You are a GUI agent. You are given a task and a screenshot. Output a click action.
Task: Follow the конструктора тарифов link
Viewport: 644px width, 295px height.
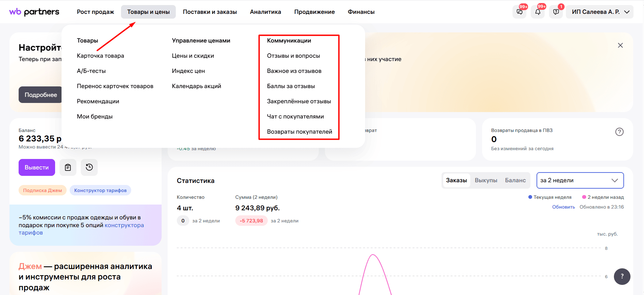[124, 225]
